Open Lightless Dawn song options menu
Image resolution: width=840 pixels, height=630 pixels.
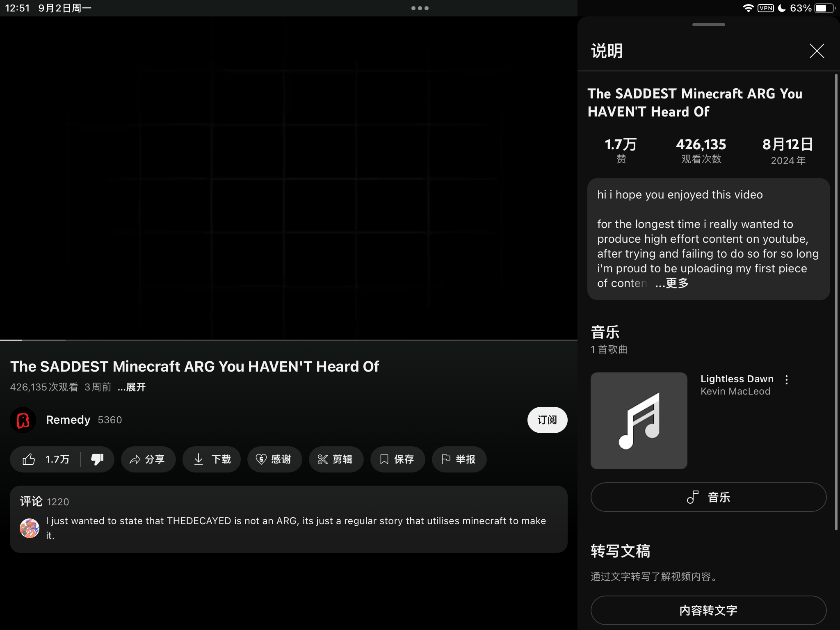click(786, 380)
